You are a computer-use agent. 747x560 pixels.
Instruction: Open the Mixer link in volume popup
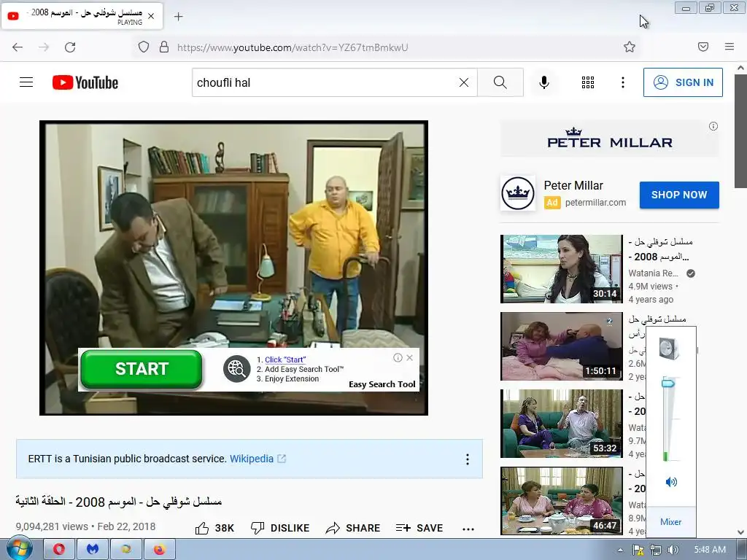671,522
